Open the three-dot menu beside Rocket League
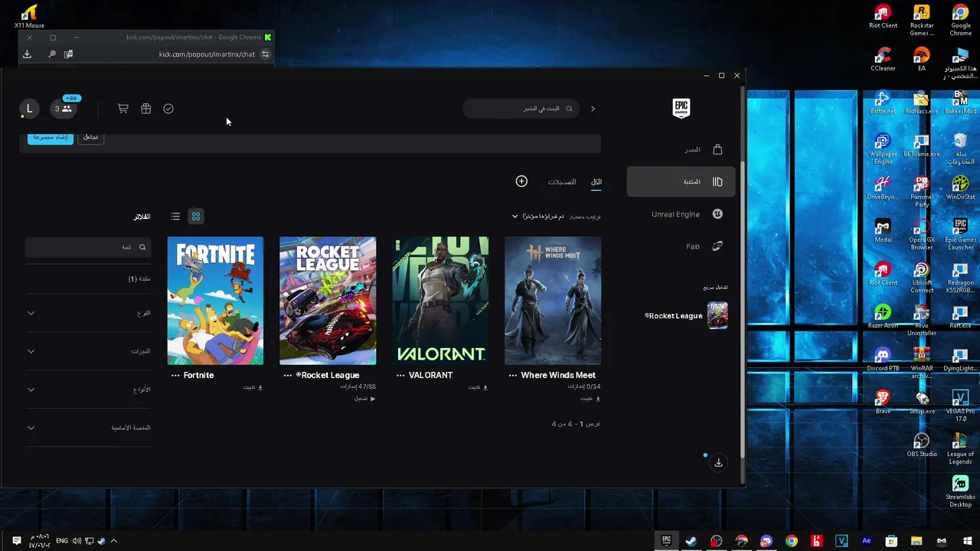Viewport: 980px width, 551px height. pyautogui.click(x=288, y=376)
